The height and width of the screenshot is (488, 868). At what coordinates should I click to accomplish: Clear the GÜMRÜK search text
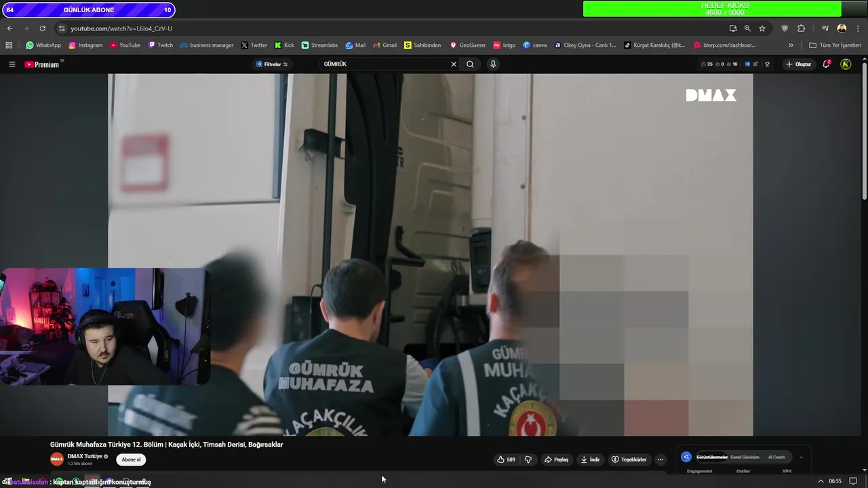454,64
